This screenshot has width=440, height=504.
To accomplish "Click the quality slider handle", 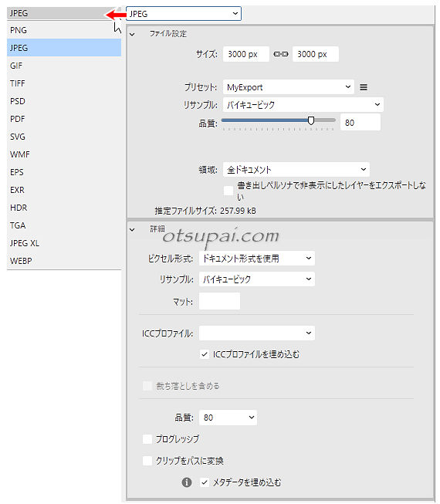I will (x=311, y=120).
